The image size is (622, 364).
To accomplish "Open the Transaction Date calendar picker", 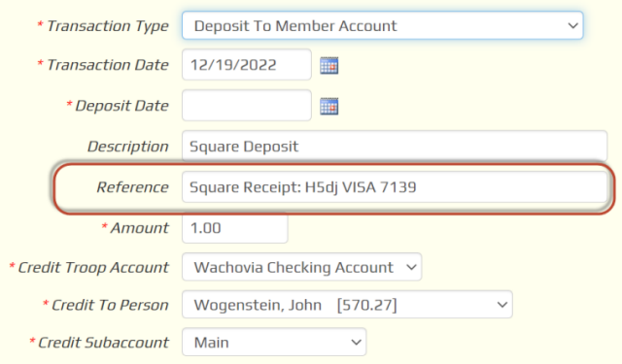I will (328, 66).
